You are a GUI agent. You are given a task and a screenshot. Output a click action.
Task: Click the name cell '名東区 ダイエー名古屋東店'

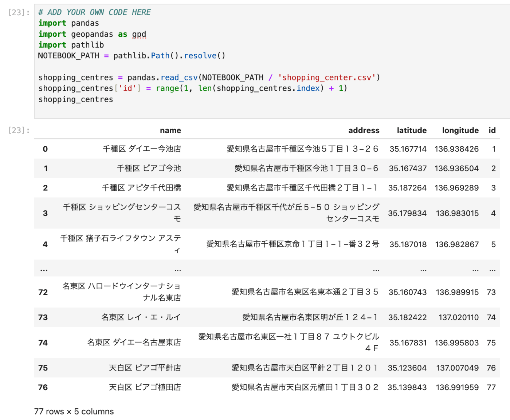pyautogui.click(x=134, y=342)
